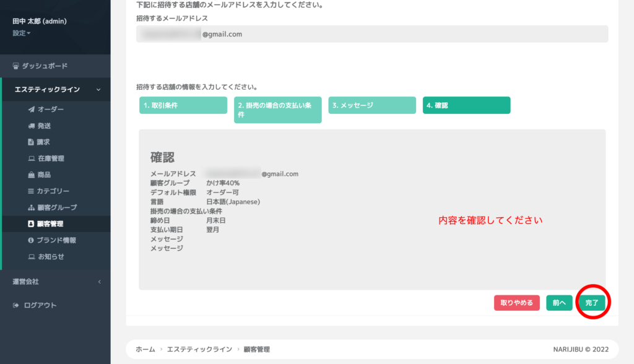Viewport: 634px width, 364px height.
Task: Go to the 3. メッセージ step tab
Action: pyautogui.click(x=371, y=105)
